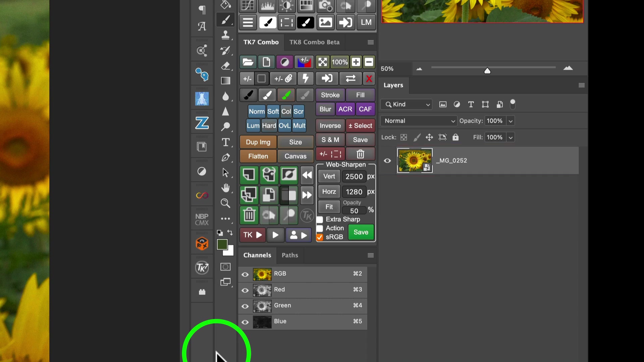Image resolution: width=644 pixels, height=362 pixels.
Task: Select the Layers tab
Action: click(x=393, y=85)
